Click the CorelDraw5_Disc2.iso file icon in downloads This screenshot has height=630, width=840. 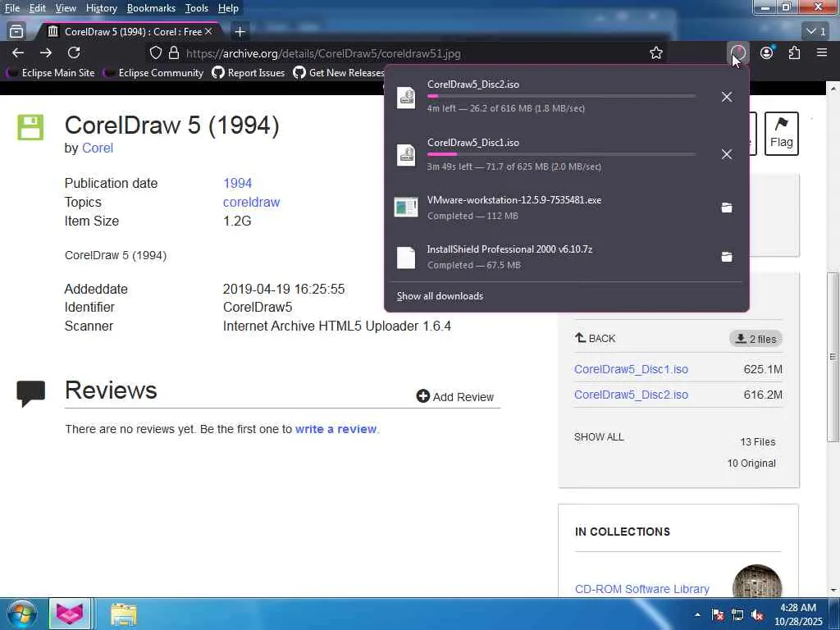click(406, 98)
